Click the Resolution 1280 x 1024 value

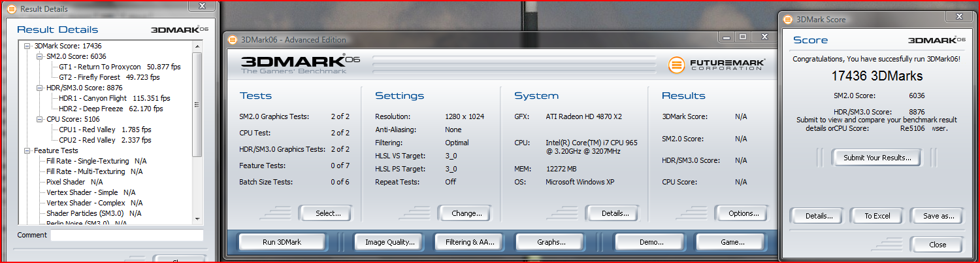465,116
